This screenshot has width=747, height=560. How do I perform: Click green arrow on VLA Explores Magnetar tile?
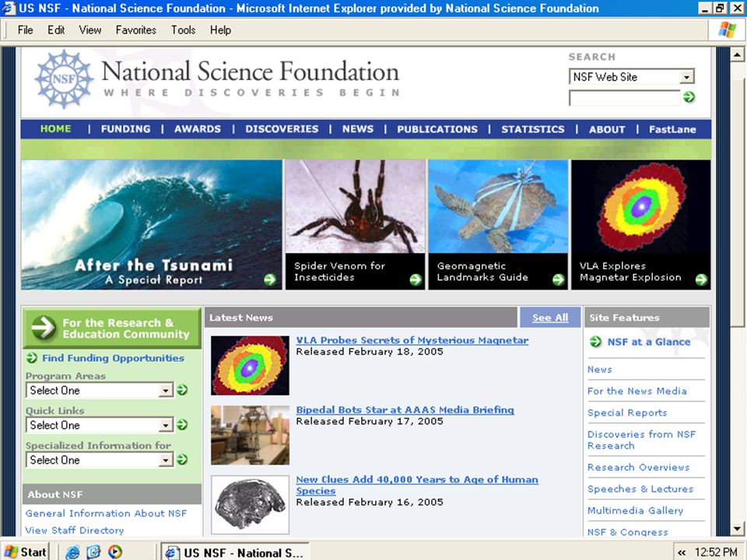tap(701, 279)
